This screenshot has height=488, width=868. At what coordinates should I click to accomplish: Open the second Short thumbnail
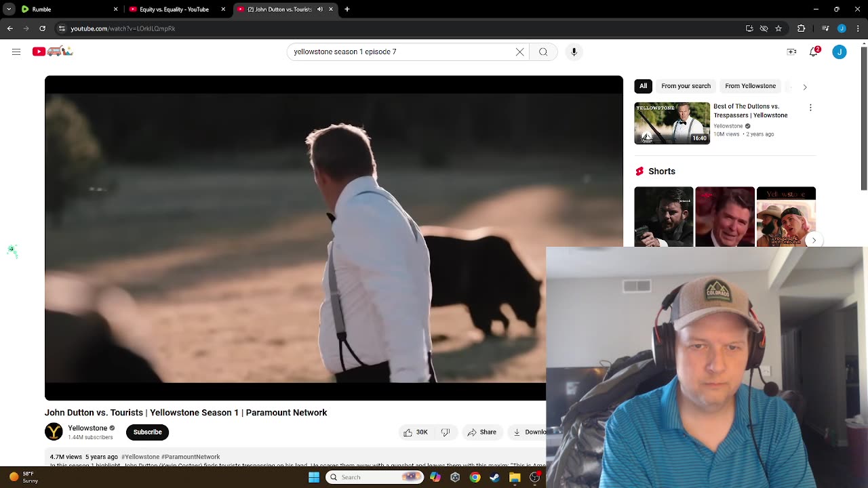pyautogui.click(x=725, y=217)
